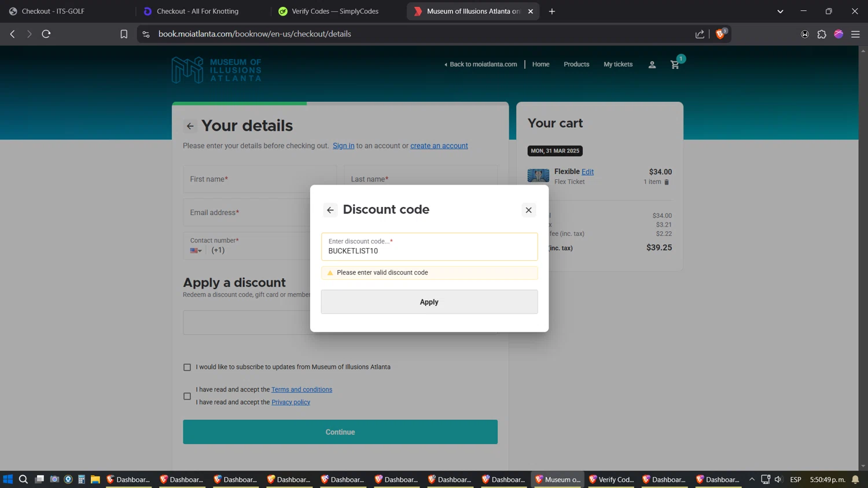Open the taskbar clock showing 5:50:49 p.m.
This screenshot has height=488, width=868.
(827, 479)
